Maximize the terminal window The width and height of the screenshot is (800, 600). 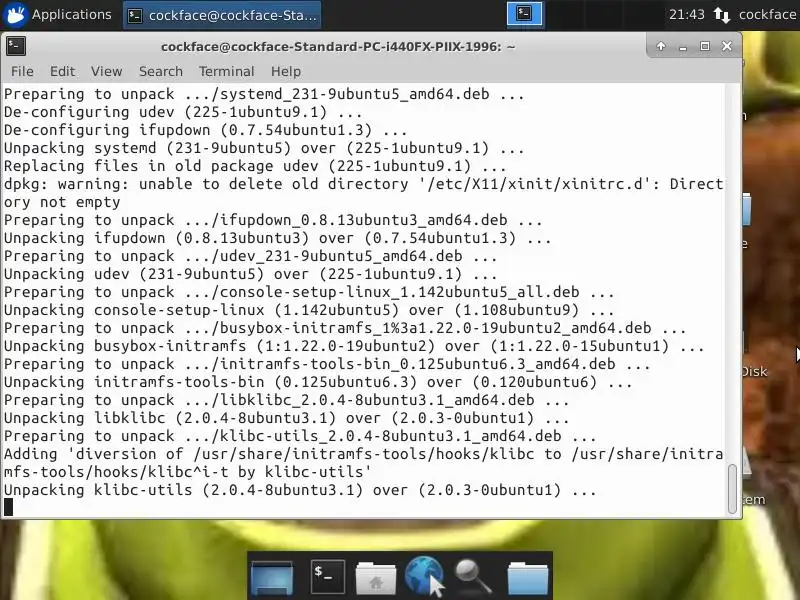[x=705, y=46]
